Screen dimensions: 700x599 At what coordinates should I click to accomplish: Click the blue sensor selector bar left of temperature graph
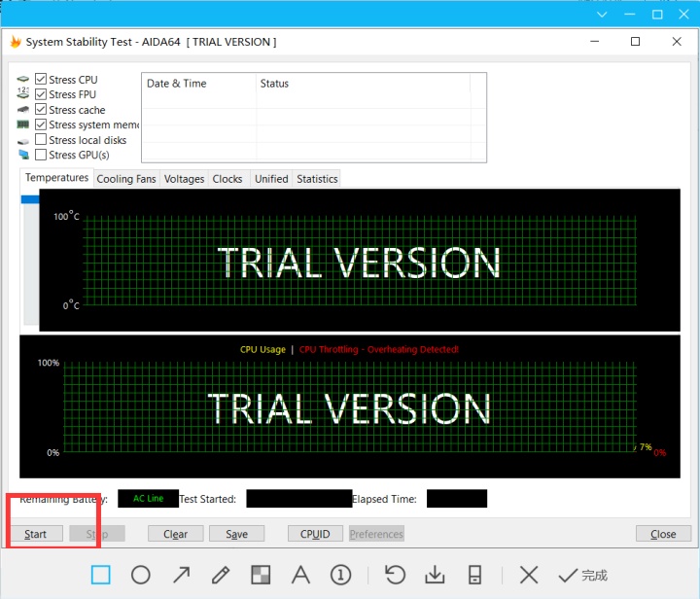pyautogui.click(x=30, y=199)
